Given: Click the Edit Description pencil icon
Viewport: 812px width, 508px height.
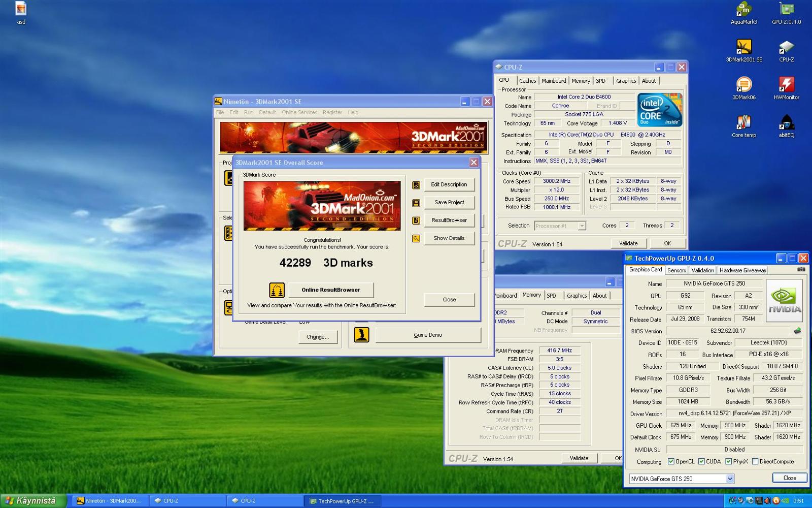Looking at the screenshot, I should pos(416,185).
